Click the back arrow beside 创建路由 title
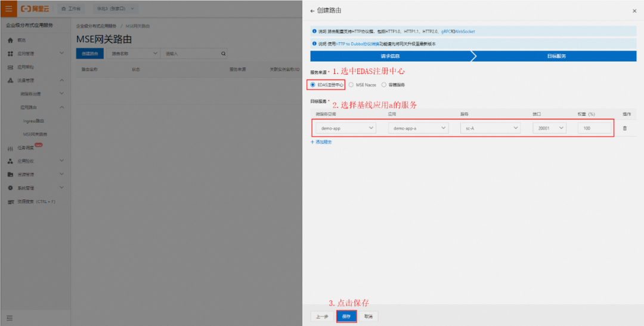Viewport: 644px width, 326px height. pos(312,11)
